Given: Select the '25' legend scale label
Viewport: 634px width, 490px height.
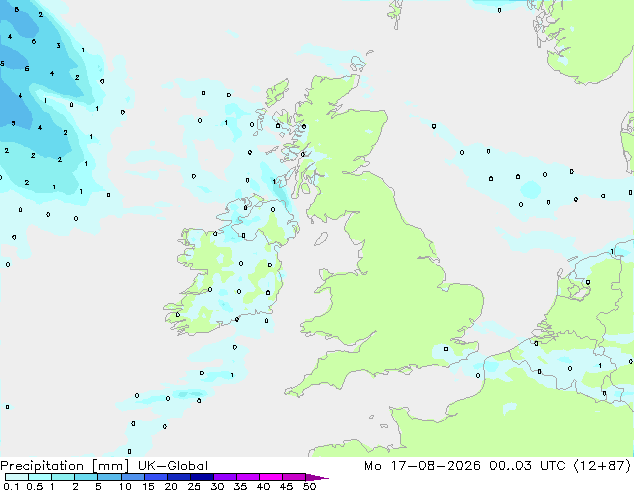Looking at the screenshot, I should (194, 486).
